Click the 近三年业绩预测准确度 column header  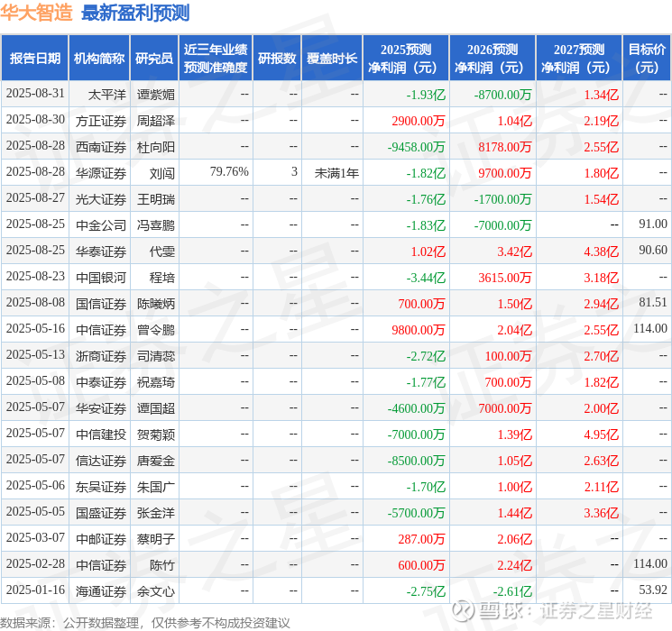(x=216, y=59)
